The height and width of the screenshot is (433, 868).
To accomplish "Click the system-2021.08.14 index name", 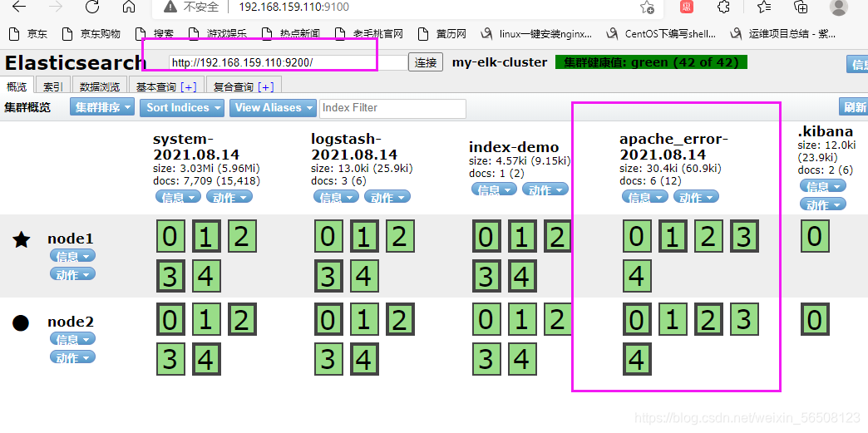I will click(196, 146).
